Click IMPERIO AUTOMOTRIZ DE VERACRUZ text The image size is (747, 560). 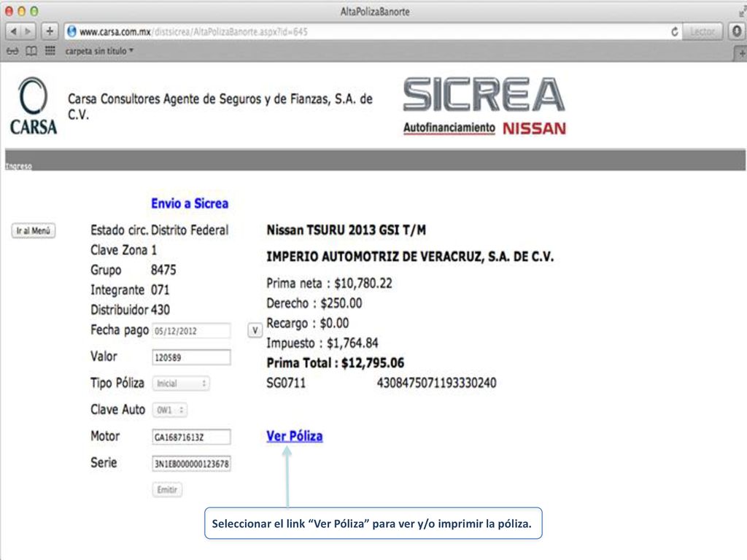tap(410, 257)
